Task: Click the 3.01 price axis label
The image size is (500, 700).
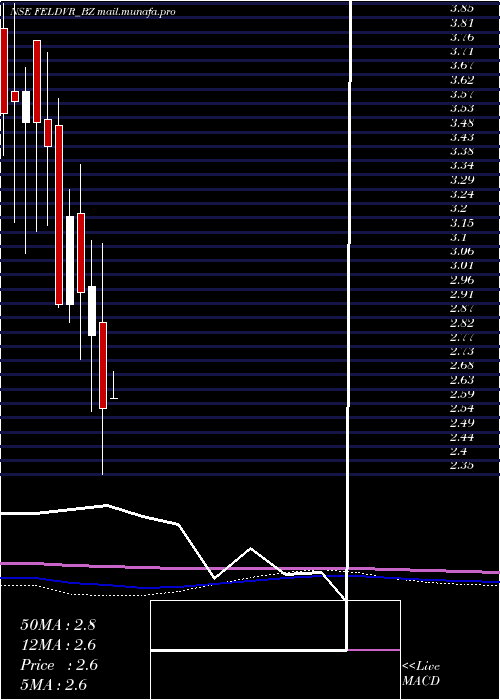Action: point(462,266)
